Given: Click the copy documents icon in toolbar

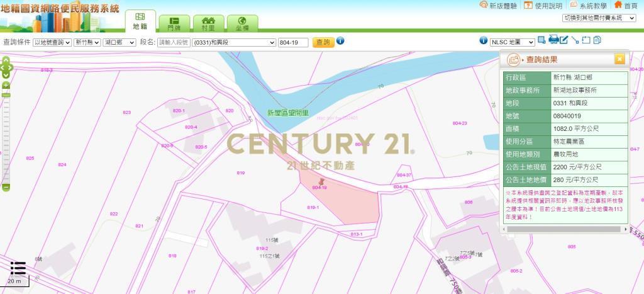Looking at the screenshot, I should (x=597, y=40).
